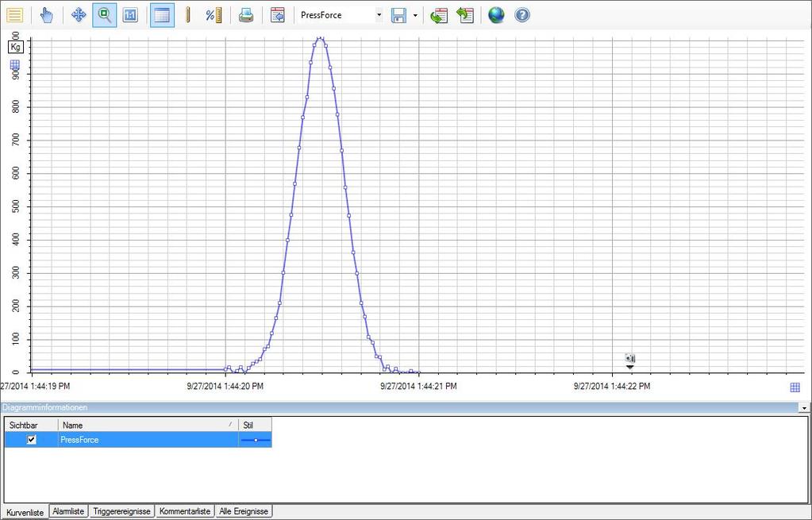The width and height of the screenshot is (812, 520).
Task: Toggle the diagram information table icon
Action: pos(162,15)
